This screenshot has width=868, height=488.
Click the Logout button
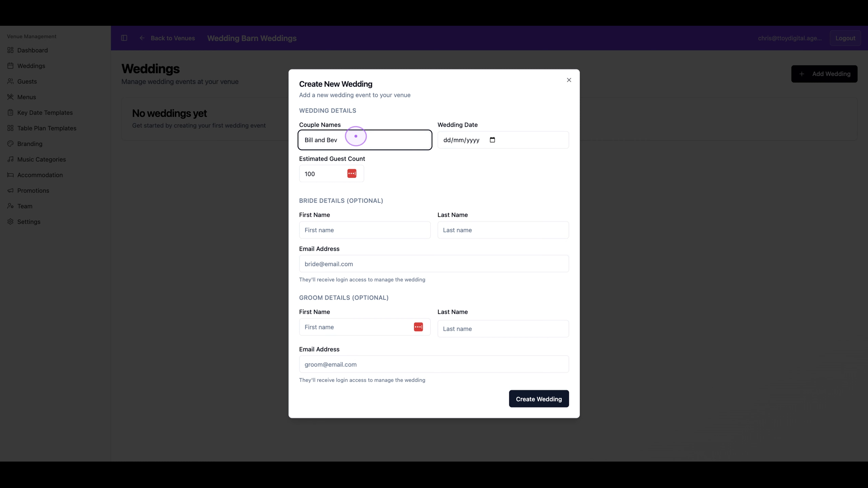845,38
